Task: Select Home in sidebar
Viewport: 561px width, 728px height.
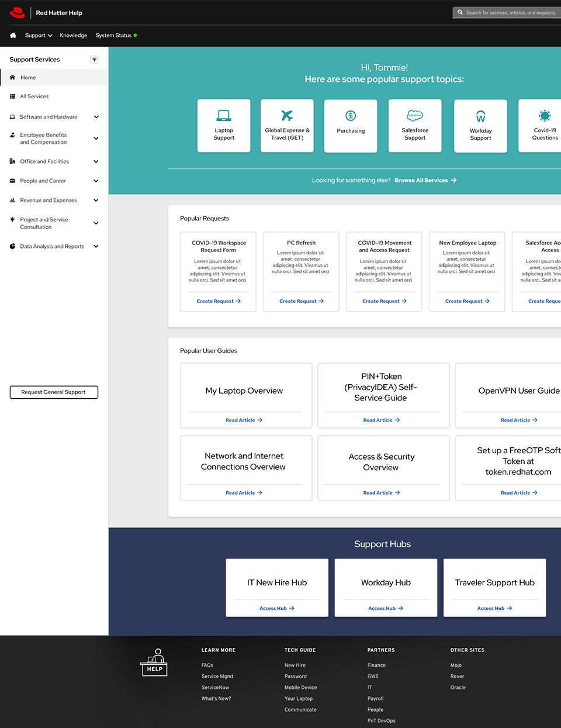Action: click(54, 77)
